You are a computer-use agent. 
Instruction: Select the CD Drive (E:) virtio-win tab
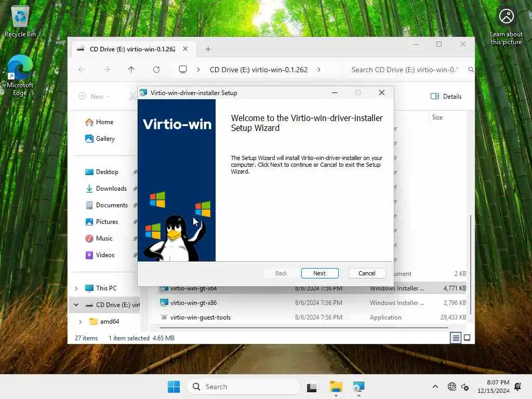[x=132, y=49]
